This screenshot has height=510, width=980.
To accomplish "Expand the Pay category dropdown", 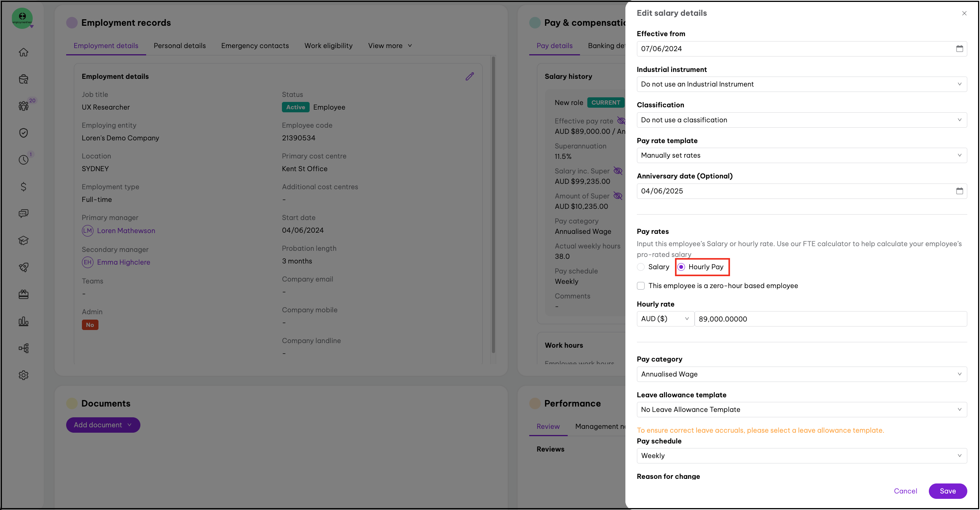I will pos(802,374).
